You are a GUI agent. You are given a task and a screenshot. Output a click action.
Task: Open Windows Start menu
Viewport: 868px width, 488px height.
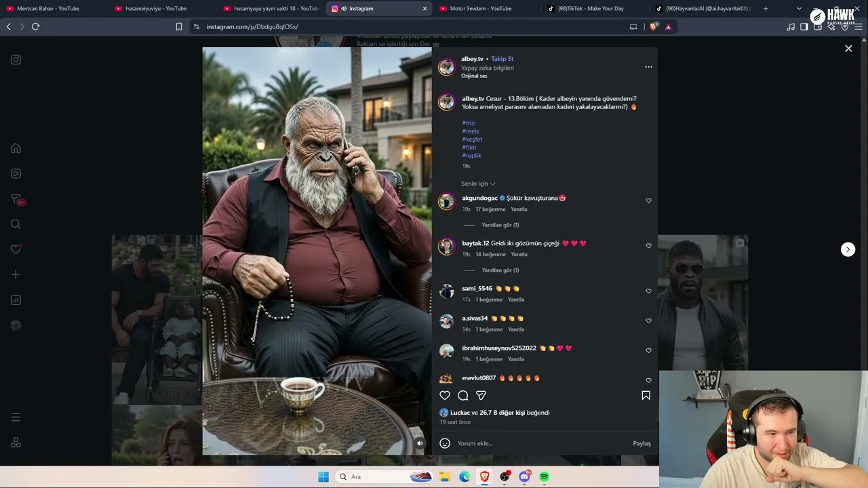point(323,476)
